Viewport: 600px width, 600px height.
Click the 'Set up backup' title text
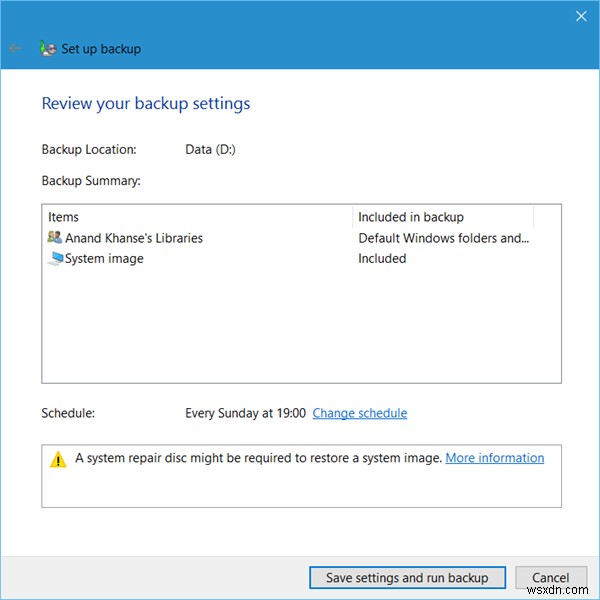tap(101, 49)
